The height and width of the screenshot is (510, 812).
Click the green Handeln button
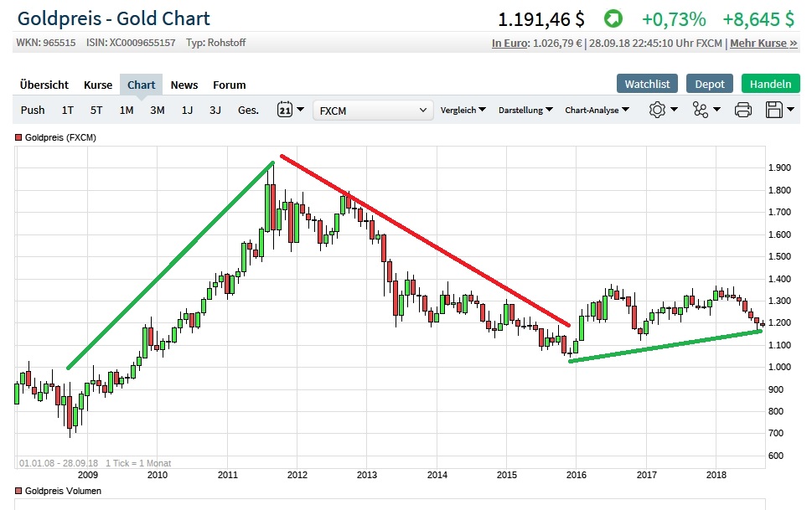[x=770, y=84]
